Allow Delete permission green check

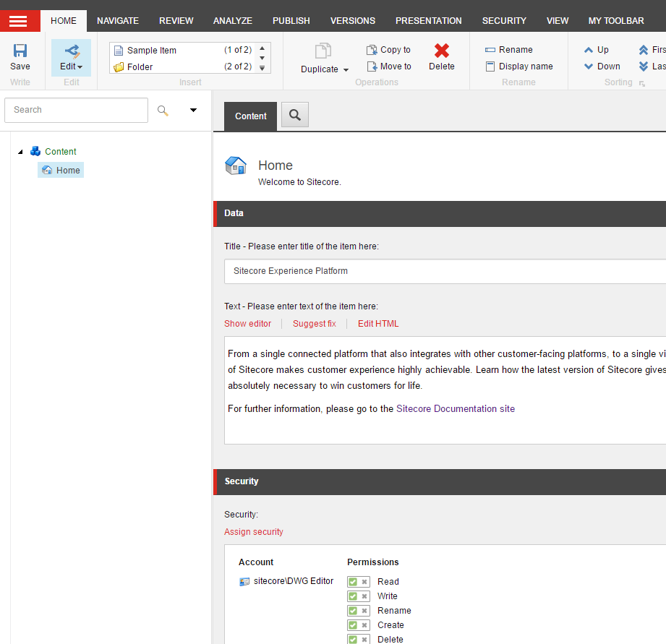353,640
